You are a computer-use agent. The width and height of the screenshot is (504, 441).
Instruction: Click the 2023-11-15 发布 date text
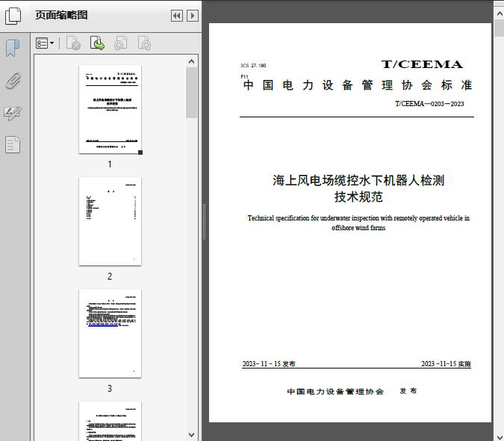(x=269, y=364)
